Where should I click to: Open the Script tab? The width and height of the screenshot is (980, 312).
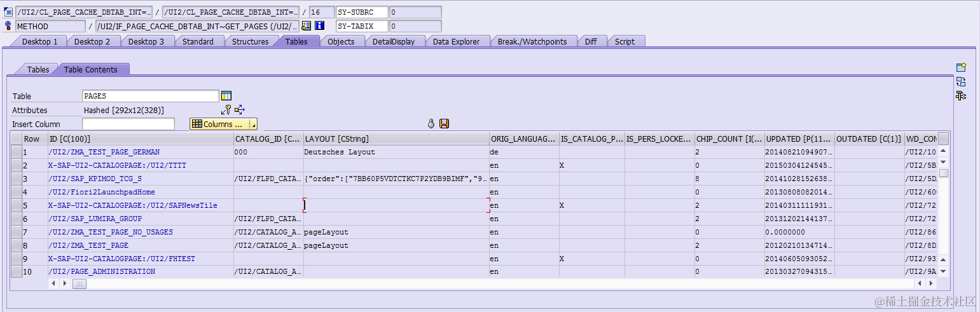click(x=625, y=41)
